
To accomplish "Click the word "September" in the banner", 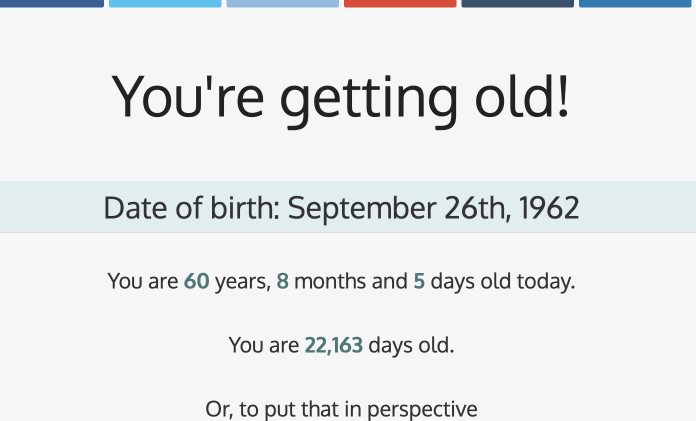I will (x=363, y=209).
